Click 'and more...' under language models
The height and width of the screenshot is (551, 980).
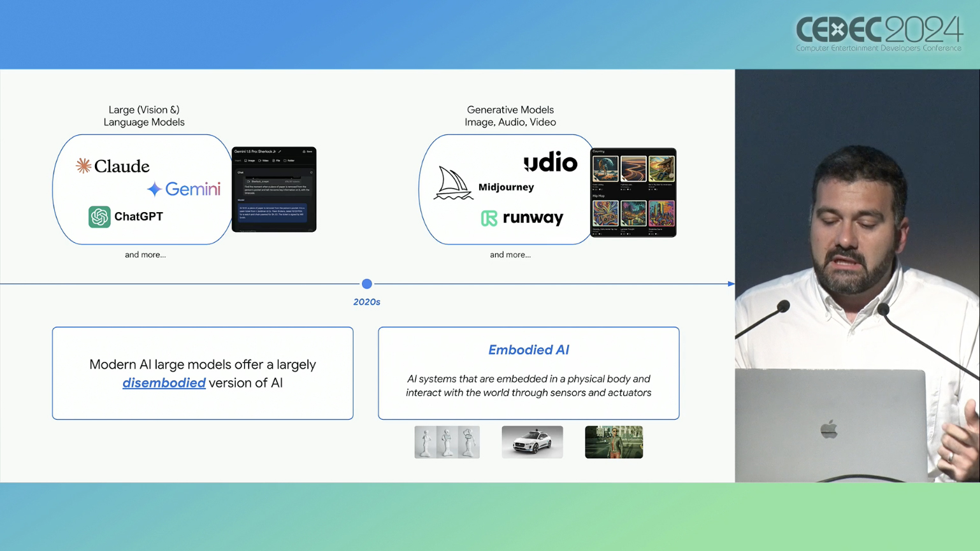145,255
